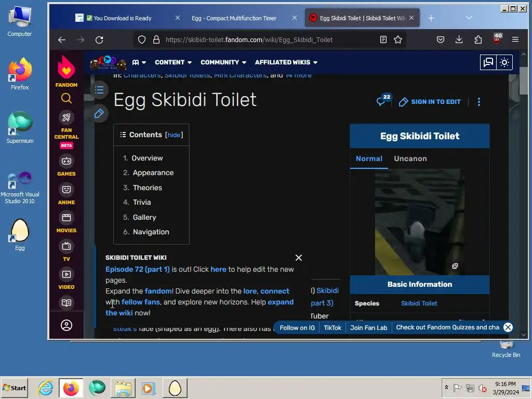The width and height of the screenshot is (532, 399).
Task: Click the TikTok banner button
Action: (332, 328)
